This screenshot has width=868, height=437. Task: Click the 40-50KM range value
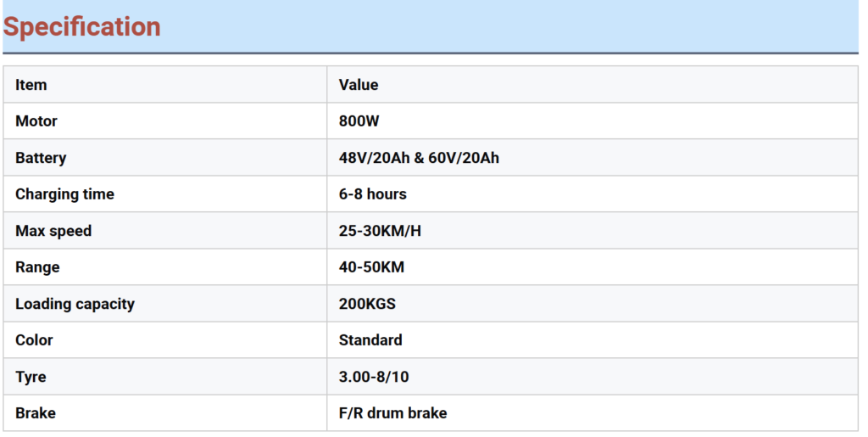[x=371, y=267]
